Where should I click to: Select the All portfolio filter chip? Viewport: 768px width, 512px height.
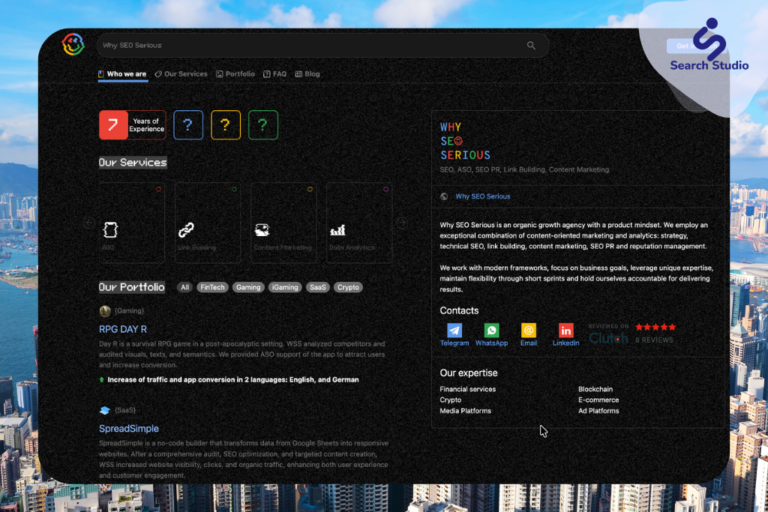pos(184,288)
